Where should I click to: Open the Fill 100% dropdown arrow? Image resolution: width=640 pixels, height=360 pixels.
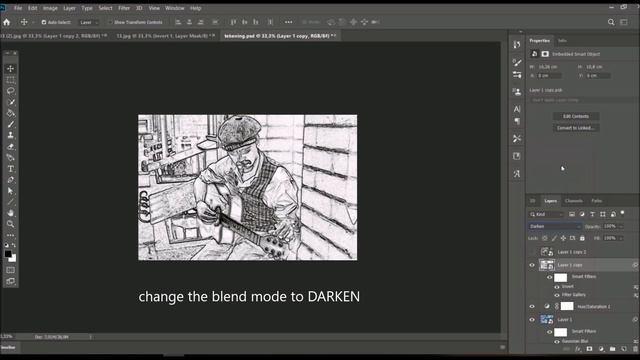pos(621,238)
